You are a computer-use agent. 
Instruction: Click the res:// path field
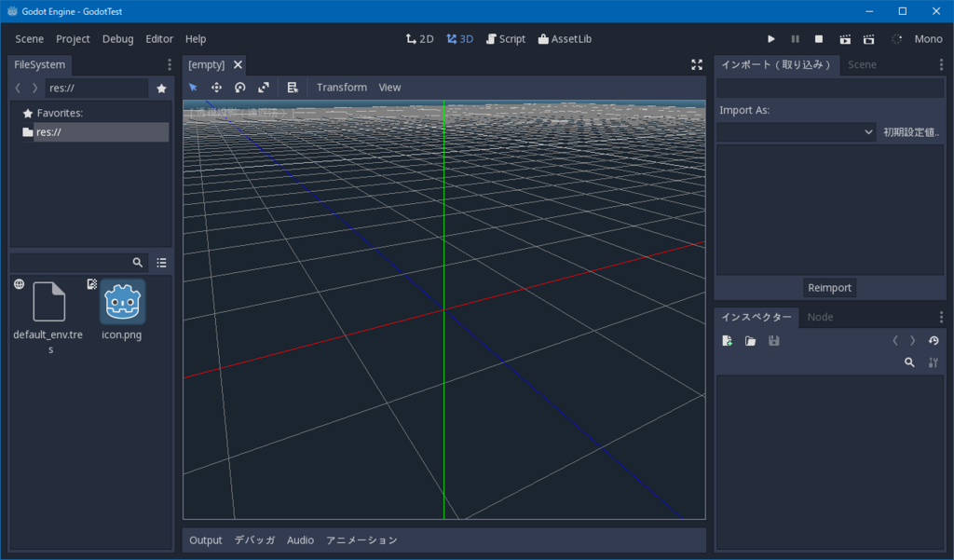click(97, 89)
